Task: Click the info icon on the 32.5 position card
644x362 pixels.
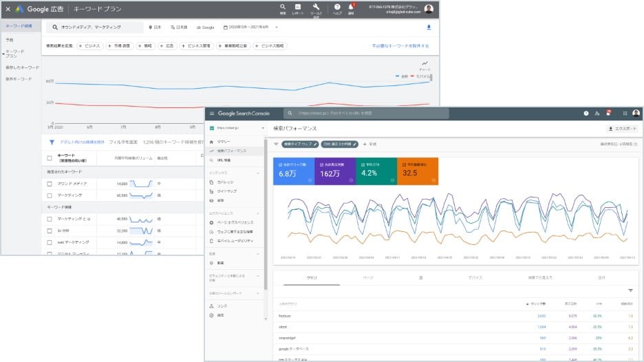Action: point(433,180)
